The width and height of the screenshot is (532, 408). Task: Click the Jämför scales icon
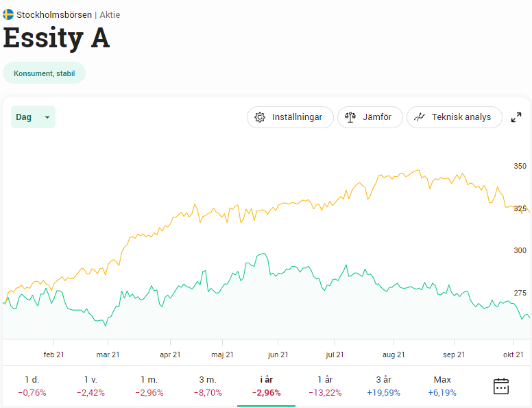[350, 117]
